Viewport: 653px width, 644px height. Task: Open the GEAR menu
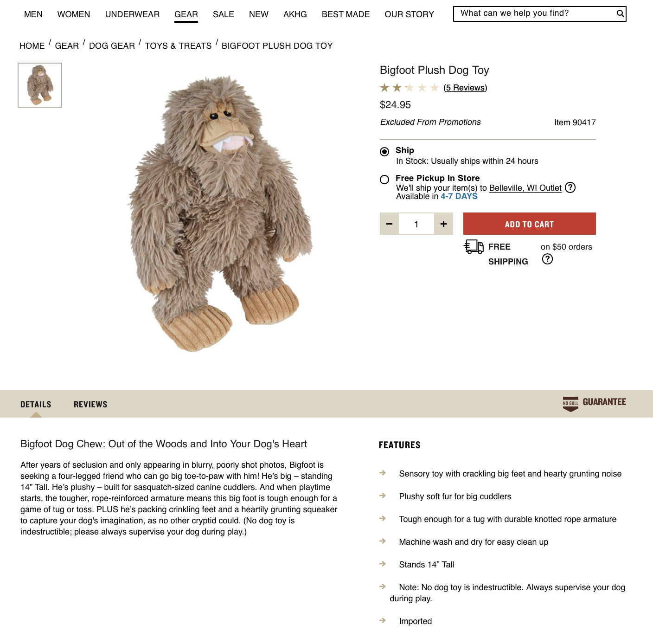[186, 14]
